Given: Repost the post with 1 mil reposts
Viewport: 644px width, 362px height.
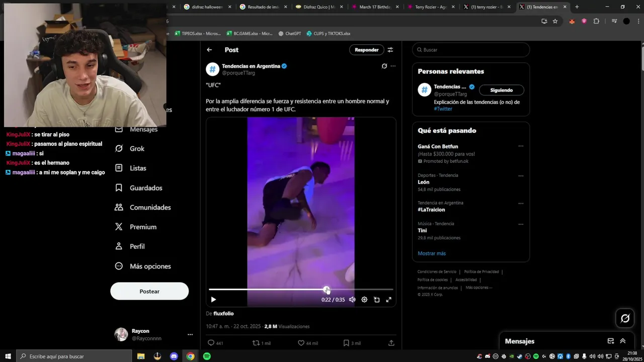Looking at the screenshot, I should [262, 343].
